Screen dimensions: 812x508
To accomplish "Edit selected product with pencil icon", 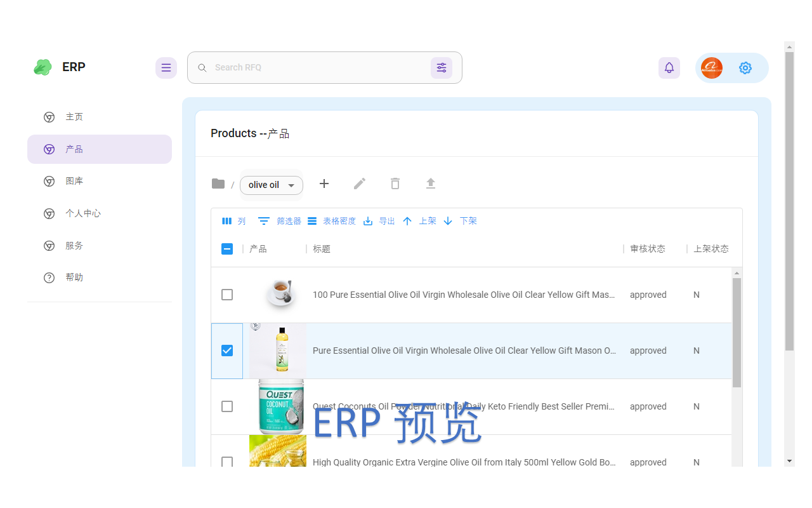I will [x=360, y=184].
